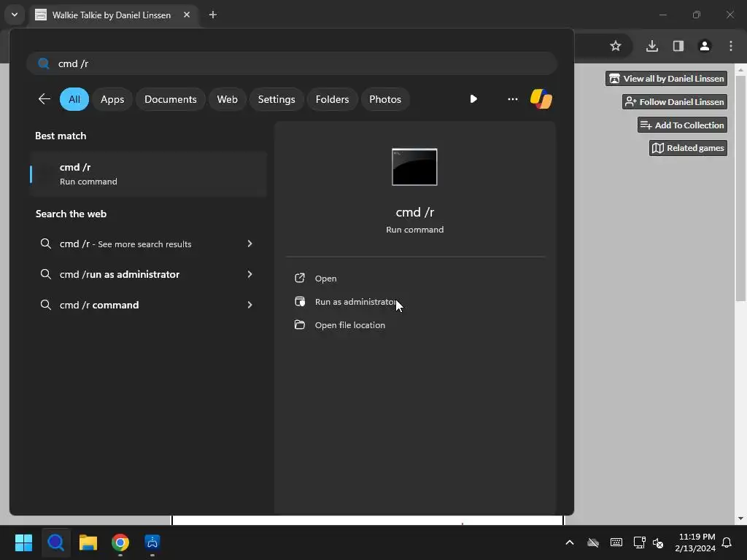Click the page vertical scrollbar thumb
747x560 pixels.
(740, 188)
